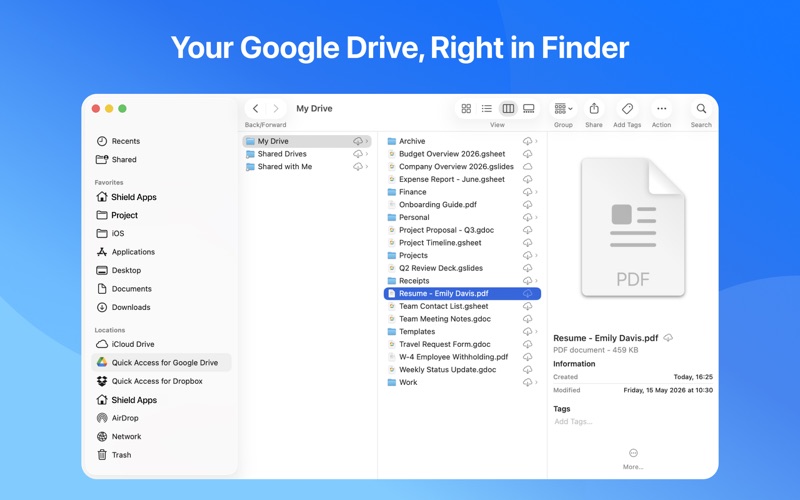Expand the Archive folder chevron
800x500 pixels.
(x=536, y=141)
